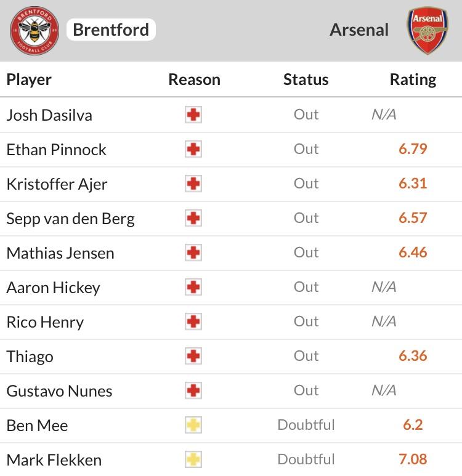Click the Brentford club crest logo

coord(34,30)
